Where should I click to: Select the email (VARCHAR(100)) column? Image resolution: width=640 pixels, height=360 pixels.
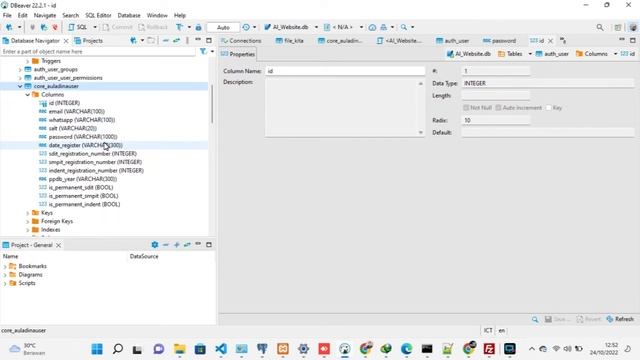pyautogui.click(x=76, y=111)
